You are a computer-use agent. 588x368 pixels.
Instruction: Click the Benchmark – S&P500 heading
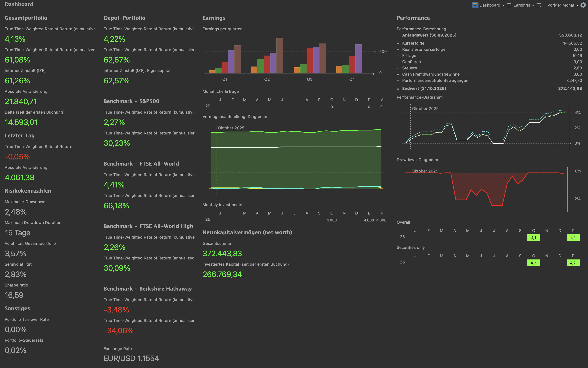[131, 101]
